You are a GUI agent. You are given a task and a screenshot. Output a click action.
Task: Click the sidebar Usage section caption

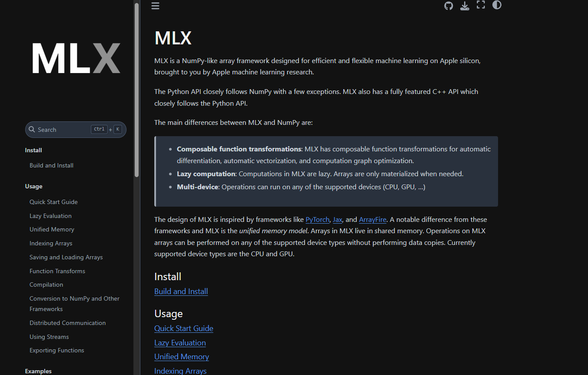[33, 186]
